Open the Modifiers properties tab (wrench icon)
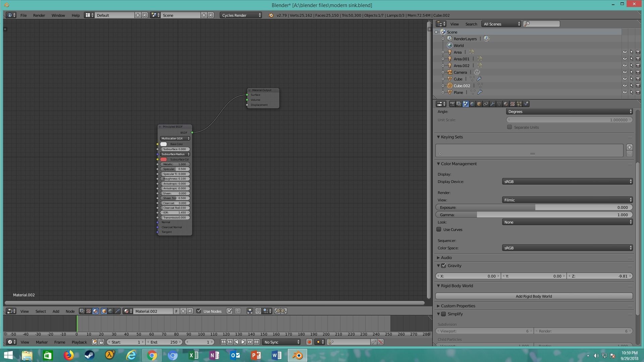Image resolution: width=644 pixels, height=362 pixels. click(492, 104)
